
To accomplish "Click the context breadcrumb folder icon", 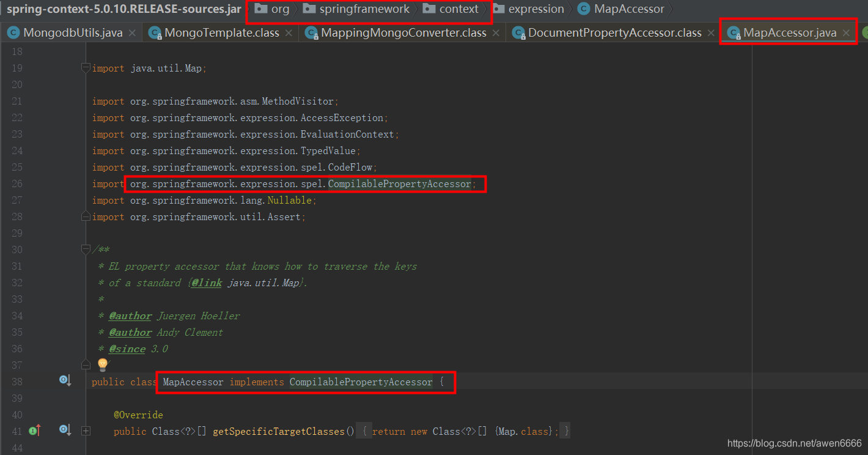I will click(429, 9).
